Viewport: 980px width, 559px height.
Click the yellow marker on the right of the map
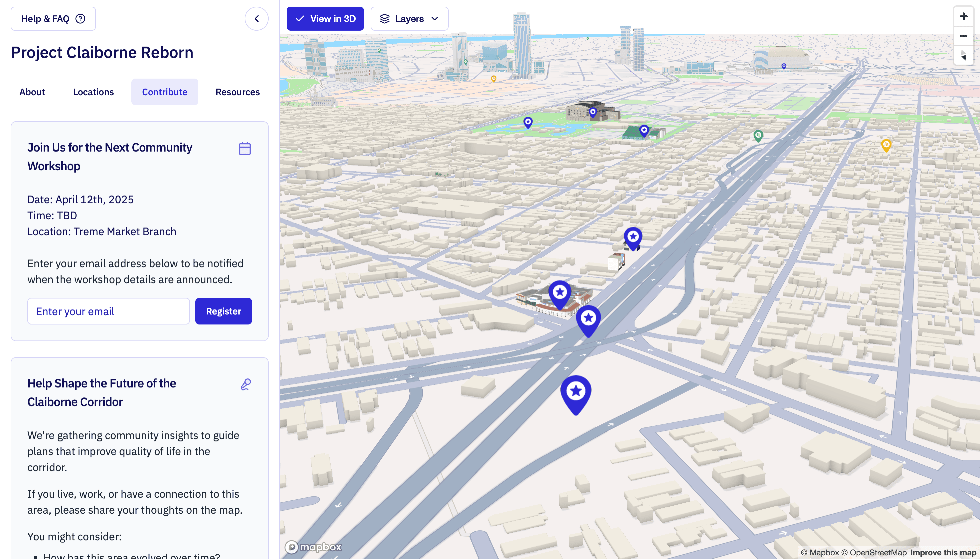pyautogui.click(x=886, y=146)
